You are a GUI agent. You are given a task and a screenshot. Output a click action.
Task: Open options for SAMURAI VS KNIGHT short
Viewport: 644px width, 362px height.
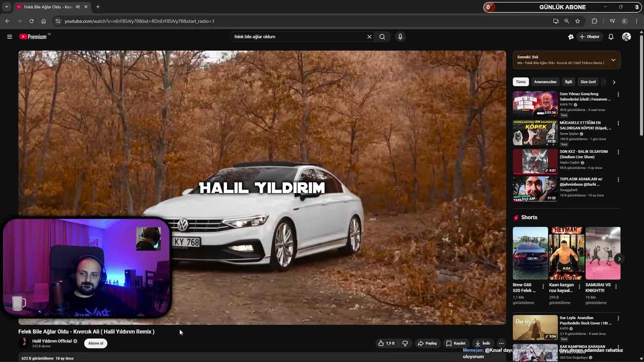tap(616, 287)
